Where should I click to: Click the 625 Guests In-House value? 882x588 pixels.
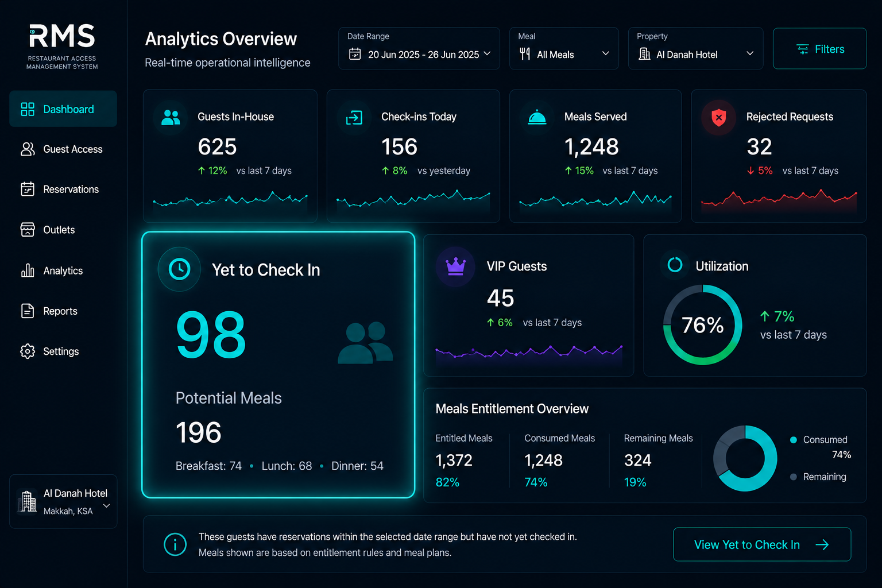click(x=217, y=147)
